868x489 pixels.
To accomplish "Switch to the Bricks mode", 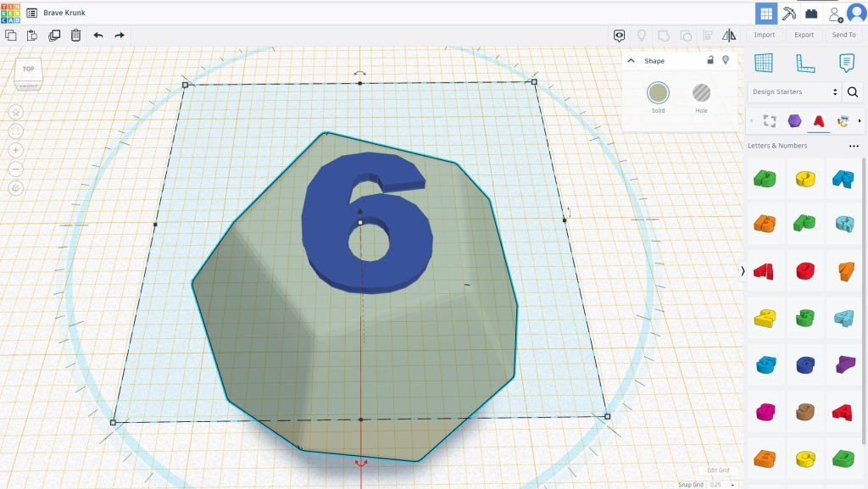I will pyautogui.click(x=811, y=14).
